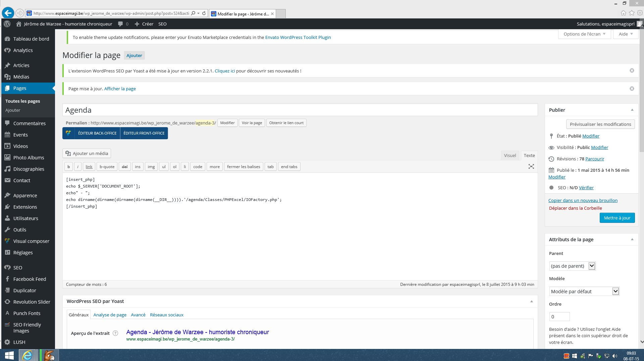This screenshot has width=644, height=361.
Task: Switch to Texte editor tab
Action: pyautogui.click(x=529, y=155)
